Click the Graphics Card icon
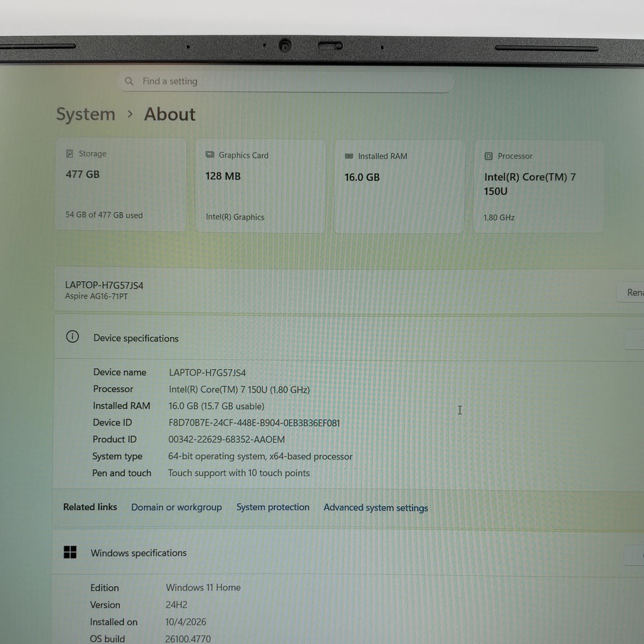The width and height of the screenshot is (644, 644). [210, 155]
